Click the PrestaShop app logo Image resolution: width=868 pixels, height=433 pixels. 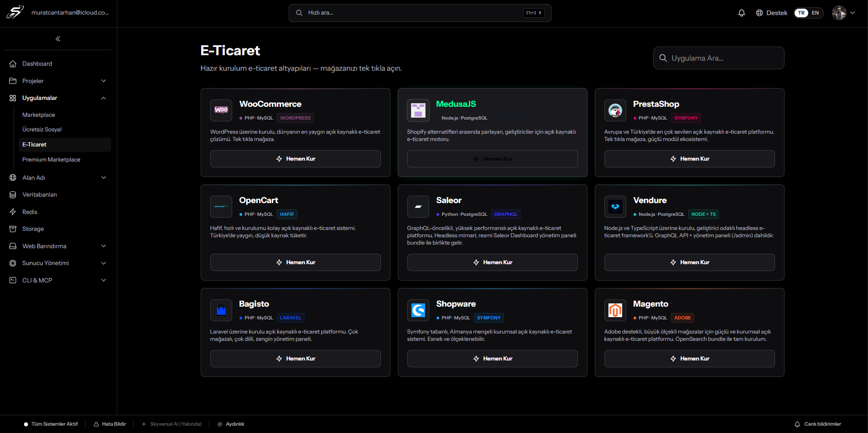[615, 110]
